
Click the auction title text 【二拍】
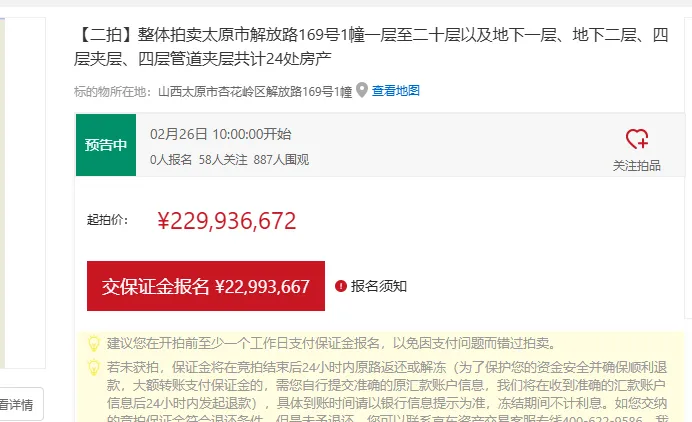(106, 34)
